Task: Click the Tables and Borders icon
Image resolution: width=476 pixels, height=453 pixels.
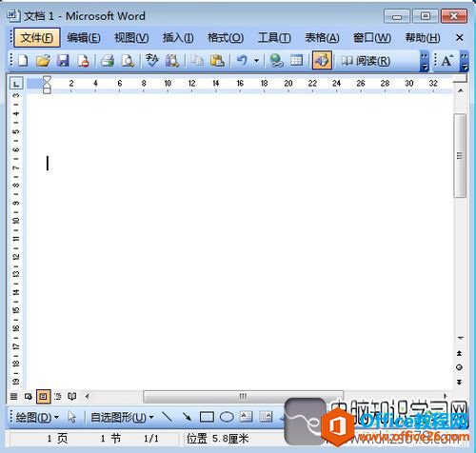Action: pyautogui.click(x=297, y=60)
